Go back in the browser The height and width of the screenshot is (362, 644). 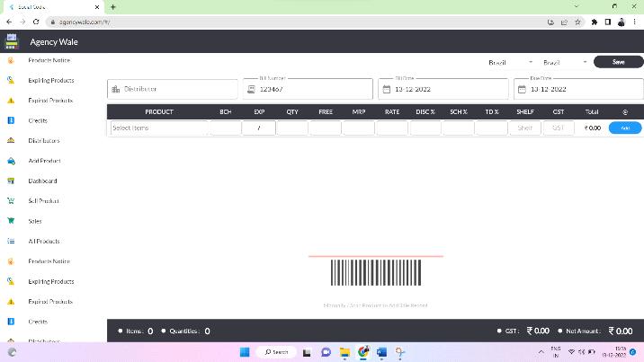(9, 22)
